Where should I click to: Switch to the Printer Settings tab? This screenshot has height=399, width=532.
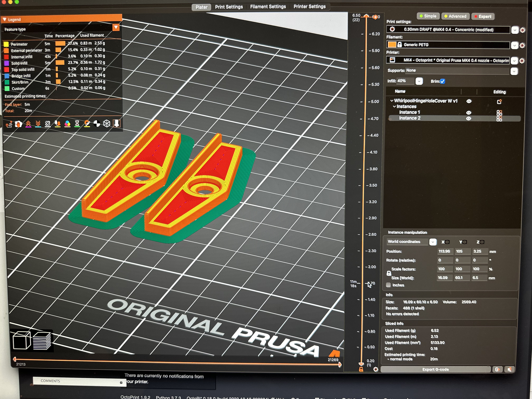pyautogui.click(x=310, y=7)
